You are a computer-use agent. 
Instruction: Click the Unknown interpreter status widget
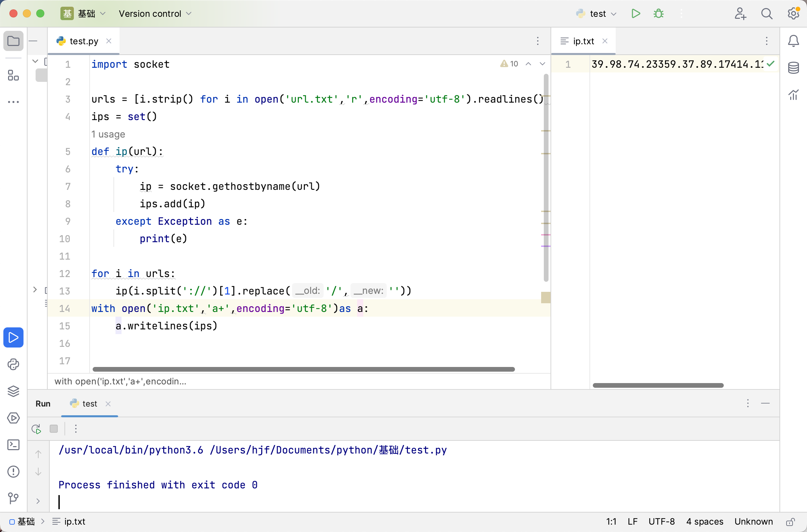(753, 522)
